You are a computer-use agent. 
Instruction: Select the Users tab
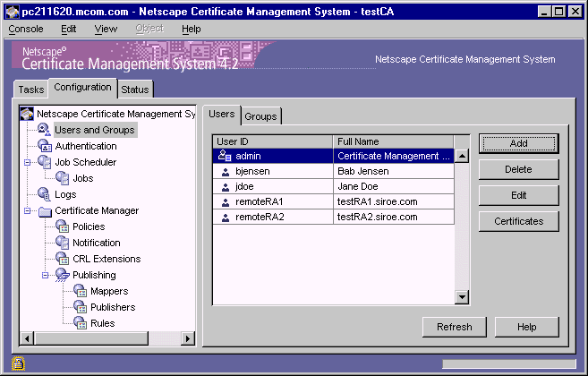pos(222,114)
